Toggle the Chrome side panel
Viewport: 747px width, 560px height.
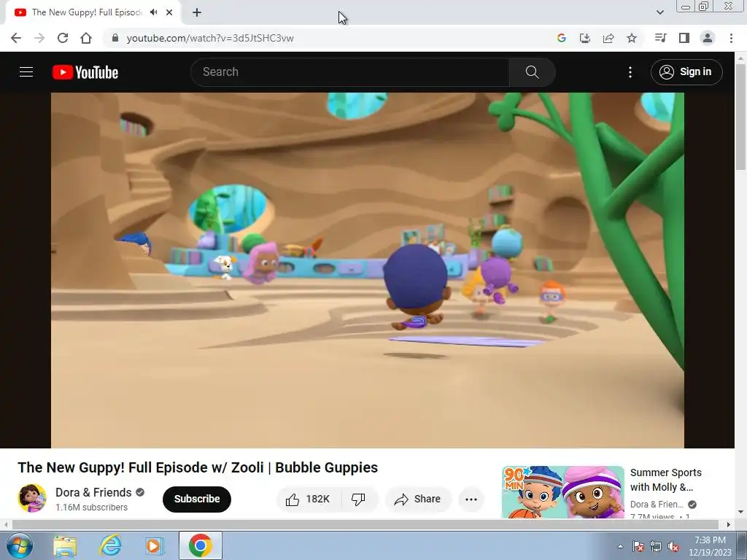click(684, 38)
